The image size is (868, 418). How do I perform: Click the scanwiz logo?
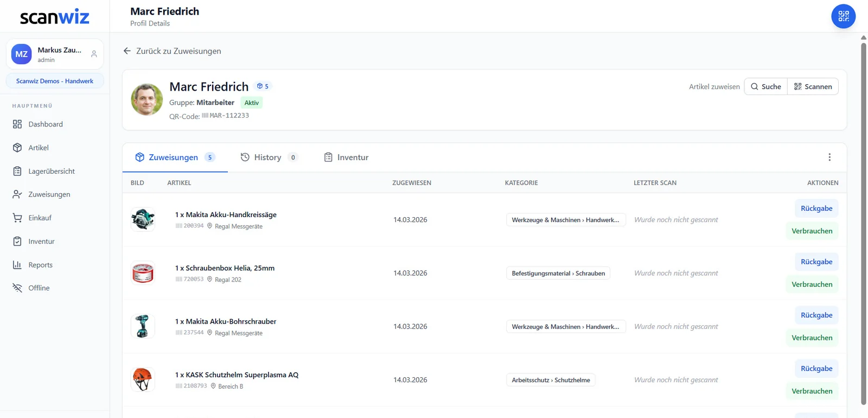54,17
